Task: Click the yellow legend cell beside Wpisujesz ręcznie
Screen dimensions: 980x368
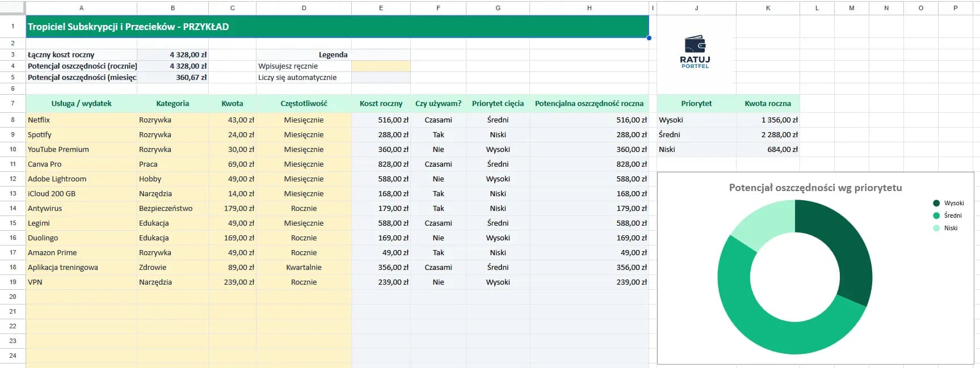Action: click(381, 66)
